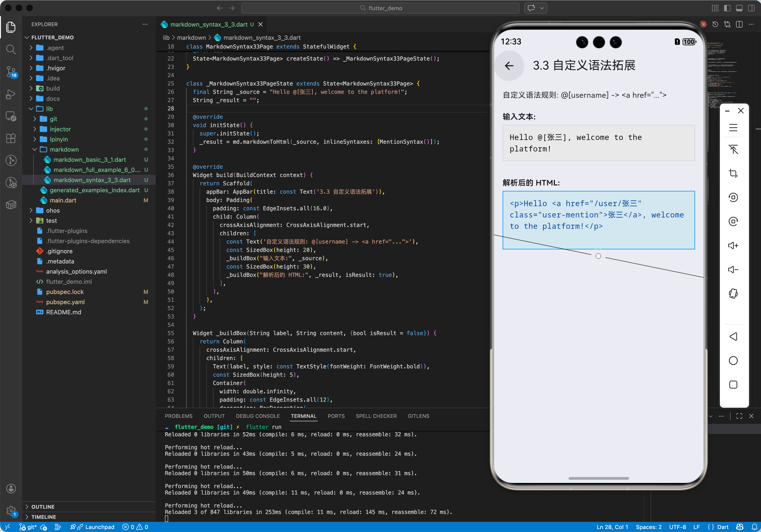
Task: Collapse the markdown folder
Action: [x=64, y=150]
